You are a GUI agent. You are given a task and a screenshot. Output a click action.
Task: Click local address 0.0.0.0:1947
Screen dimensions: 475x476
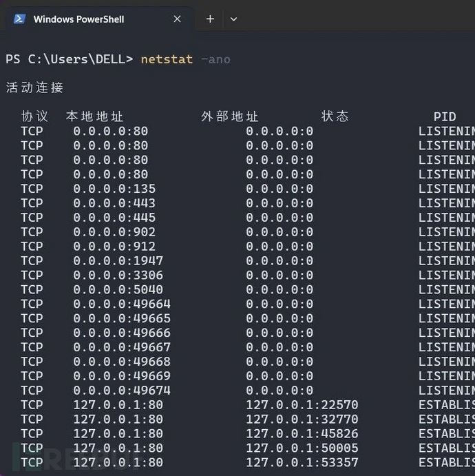[x=118, y=261]
